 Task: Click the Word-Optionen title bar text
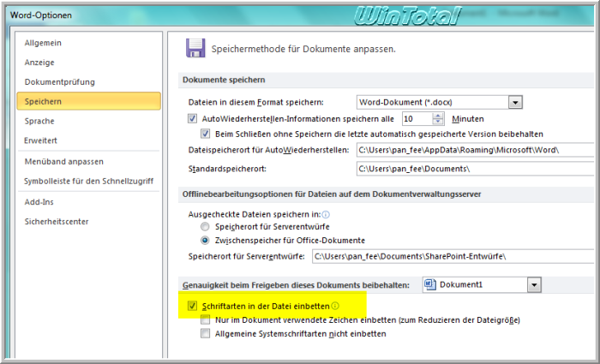pos(41,15)
